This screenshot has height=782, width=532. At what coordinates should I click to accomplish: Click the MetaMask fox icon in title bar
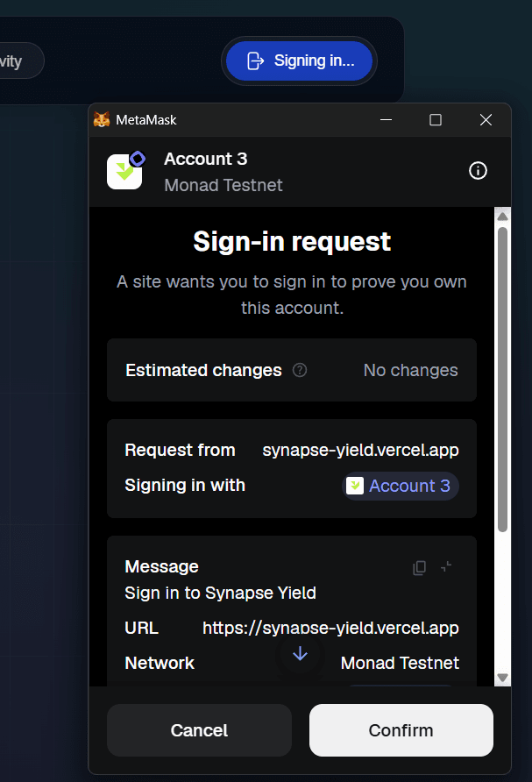point(103,120)
